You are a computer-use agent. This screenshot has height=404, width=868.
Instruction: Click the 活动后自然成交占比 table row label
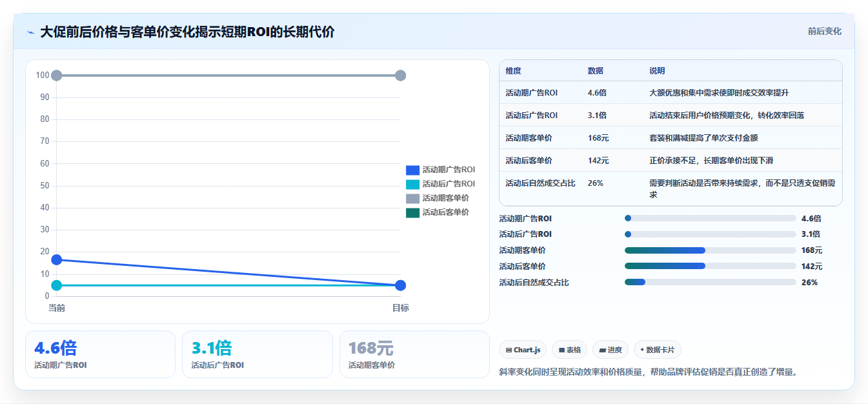coord(541,183)
